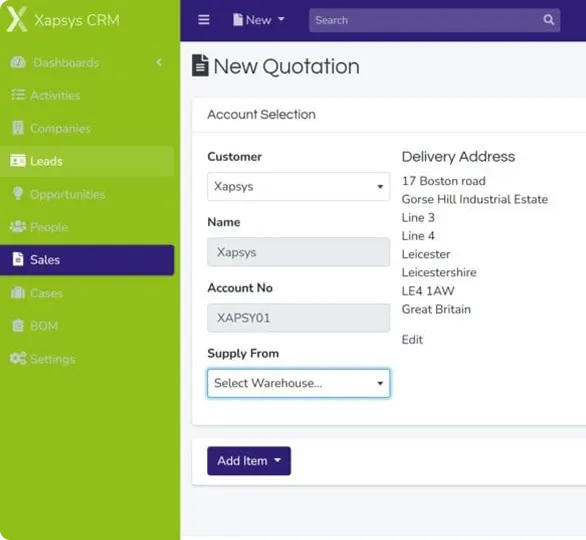Screen dimensions: 586x540
Task: Open the Select Warehouse dropdown
Action: (298, 383)
